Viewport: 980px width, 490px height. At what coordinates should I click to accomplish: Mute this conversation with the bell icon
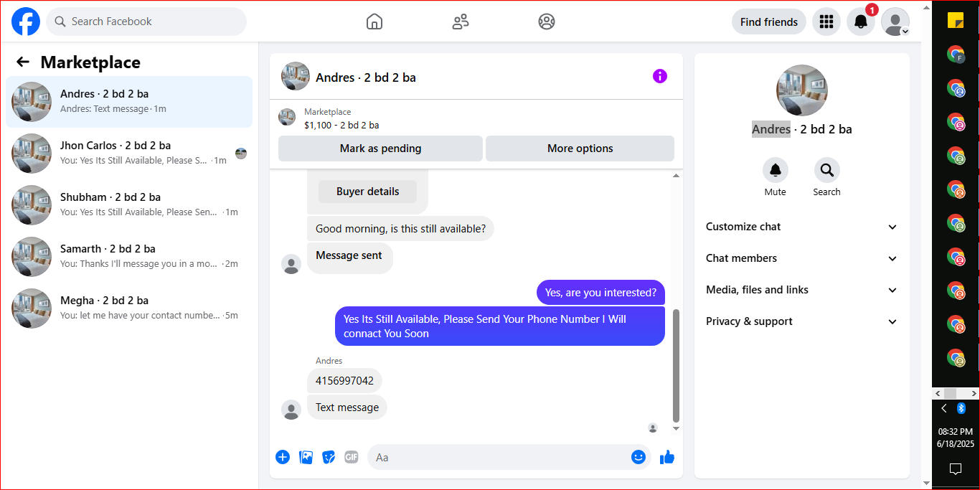(x=776, y=170)
